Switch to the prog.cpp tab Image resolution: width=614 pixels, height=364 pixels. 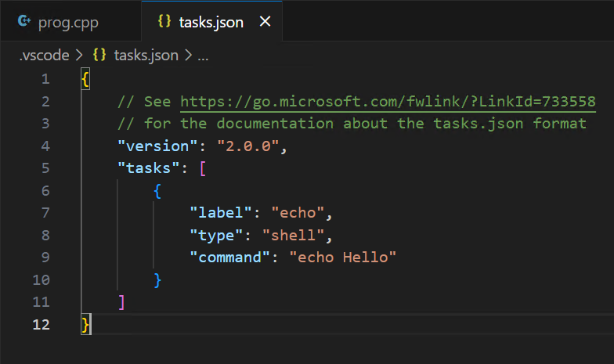[x=70, y=22]
